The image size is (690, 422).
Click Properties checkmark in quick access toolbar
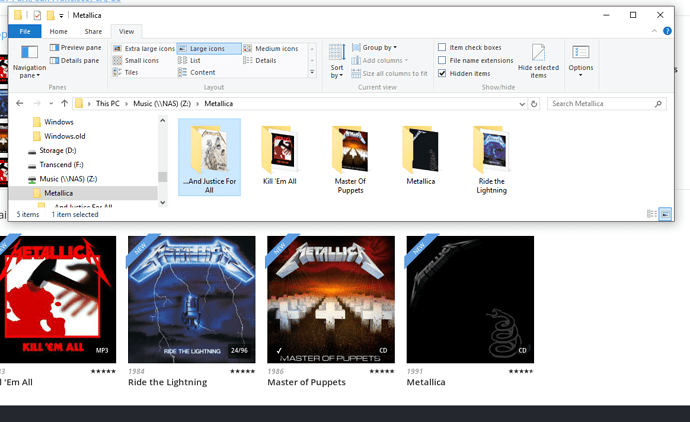[x=37, y=15]
